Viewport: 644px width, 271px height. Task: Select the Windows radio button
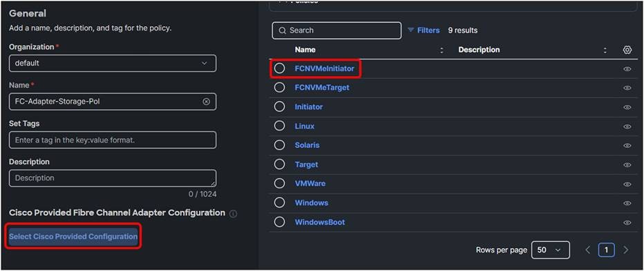[x=279, y=203]
